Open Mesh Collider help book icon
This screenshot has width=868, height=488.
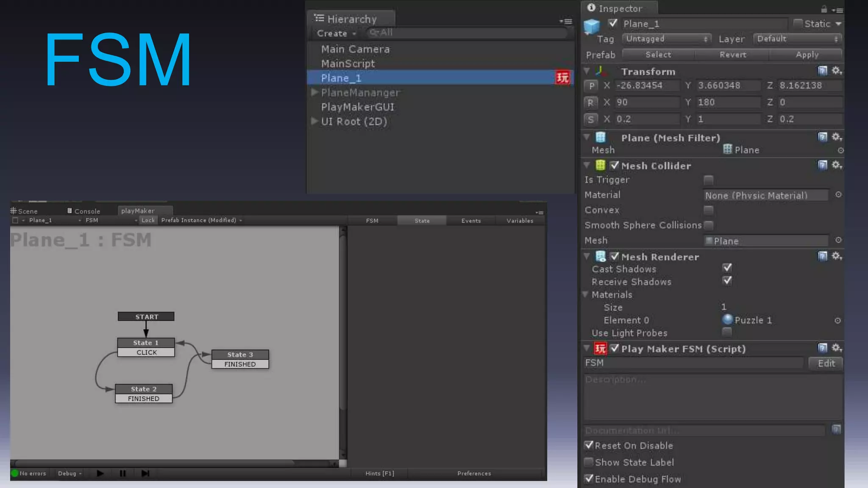[x=822, y=165]
